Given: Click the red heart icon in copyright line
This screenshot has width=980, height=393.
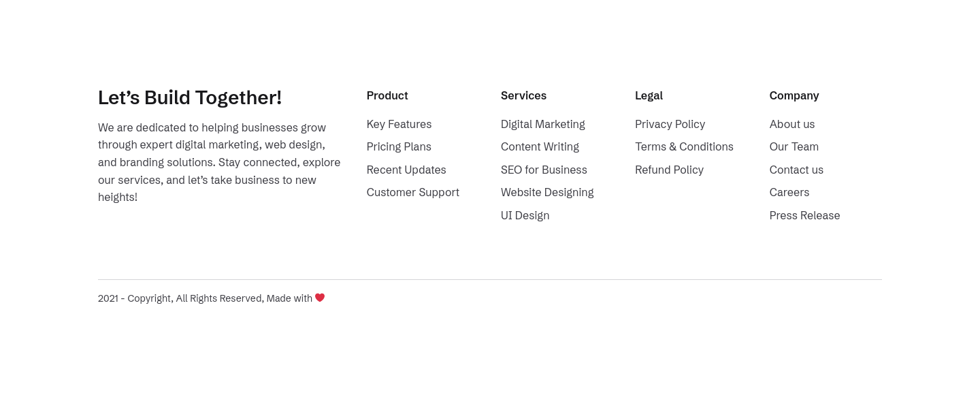Looking at the screenshot, I should 320,298.
